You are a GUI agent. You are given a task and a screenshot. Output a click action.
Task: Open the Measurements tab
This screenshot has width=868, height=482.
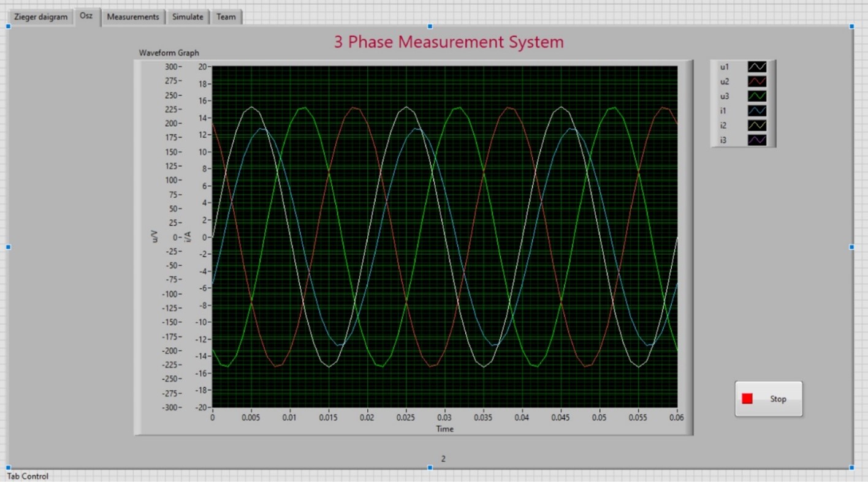pyautogui.click(x=133, y=17)
